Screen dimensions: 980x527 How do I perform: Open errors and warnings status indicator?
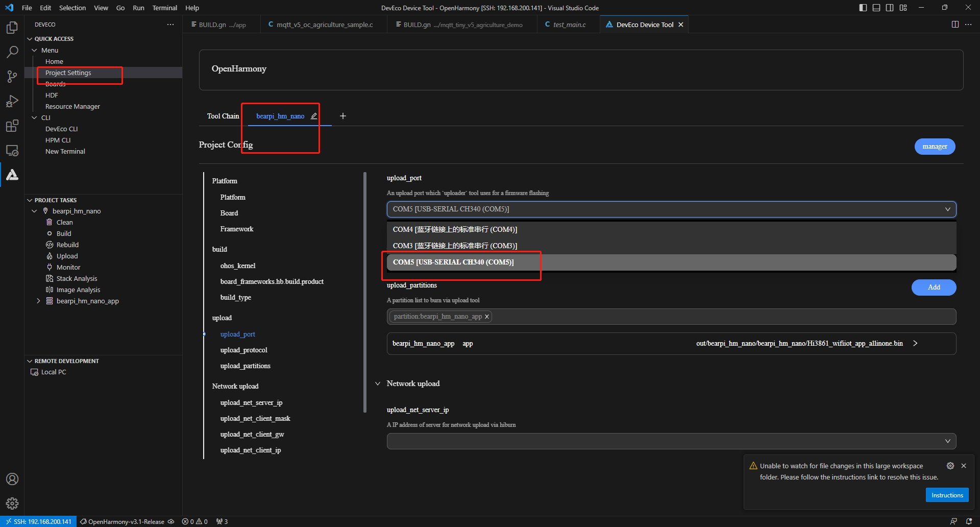[195, 521]
